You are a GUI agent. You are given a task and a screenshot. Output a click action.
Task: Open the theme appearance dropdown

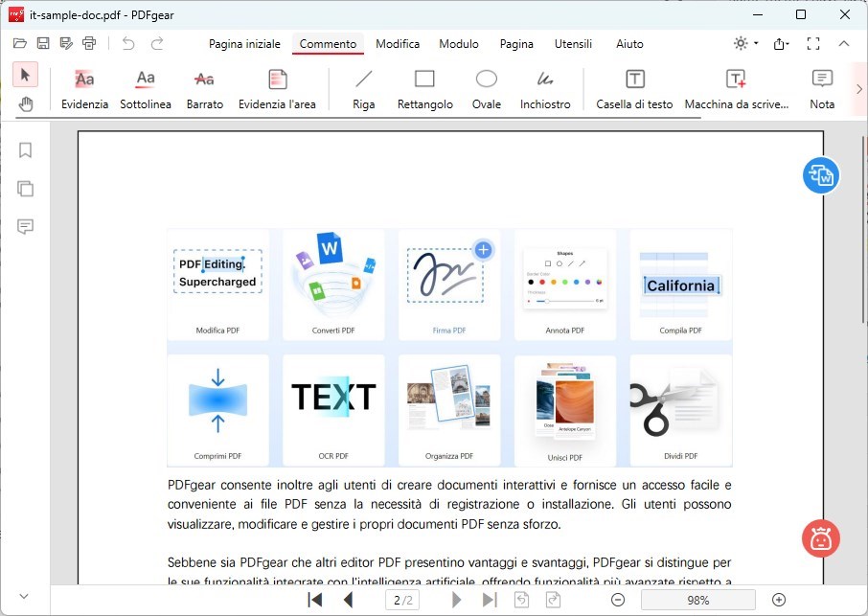click(x=744, y=43)
